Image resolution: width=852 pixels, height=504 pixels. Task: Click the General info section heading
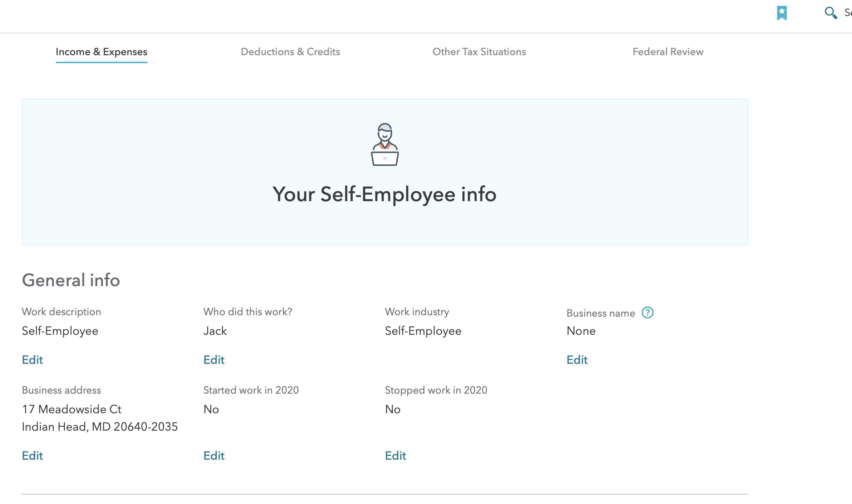(x=71, y=280)
